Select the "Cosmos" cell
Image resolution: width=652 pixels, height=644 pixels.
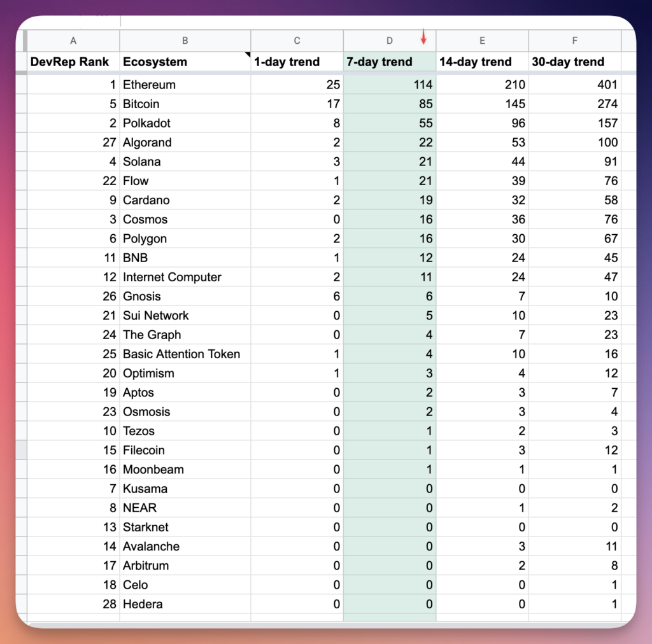pyautogui.click(x=185, y=220)
